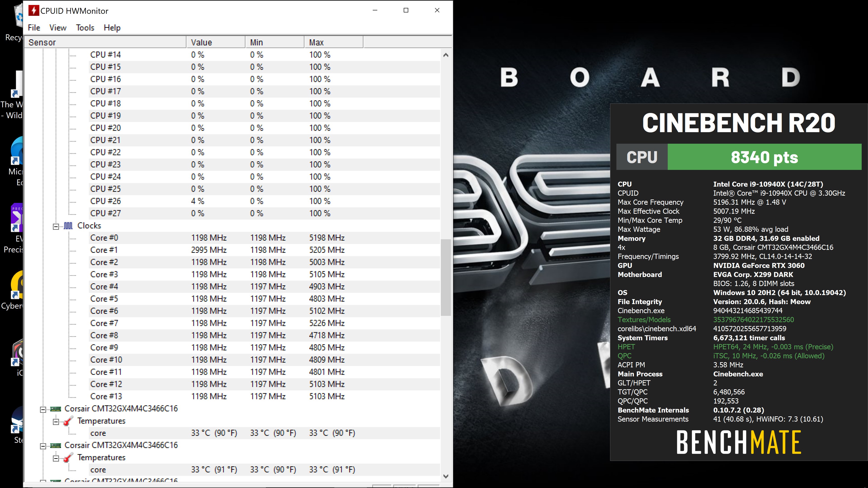The height and width of the screenshot is (488, 868).
Task: Click the green Textures/Models label
Action: tap(644, 320)
